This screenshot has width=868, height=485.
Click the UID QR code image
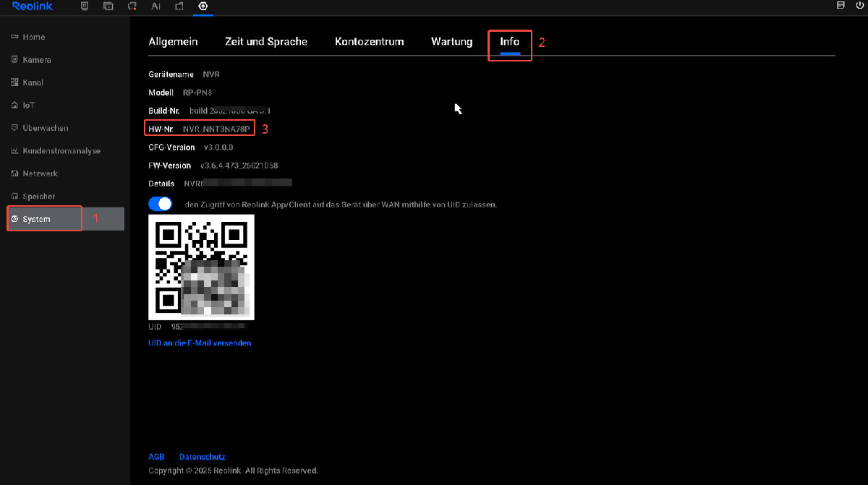201,267
